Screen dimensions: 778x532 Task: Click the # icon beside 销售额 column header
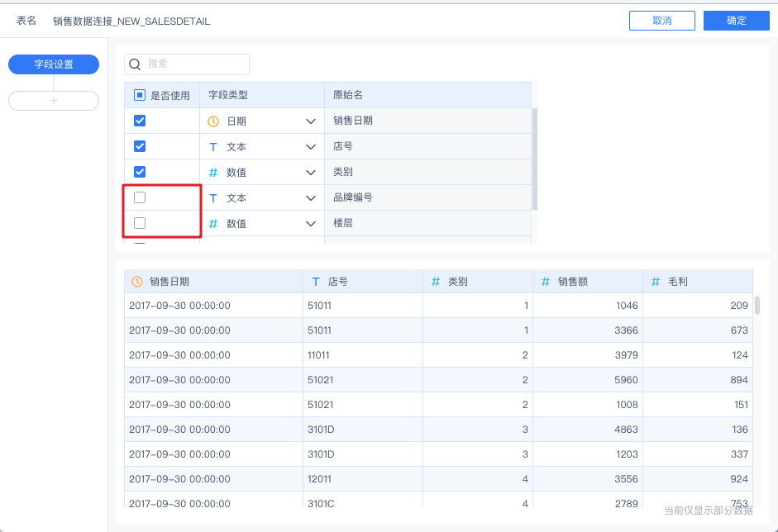(x=546, y=282)
